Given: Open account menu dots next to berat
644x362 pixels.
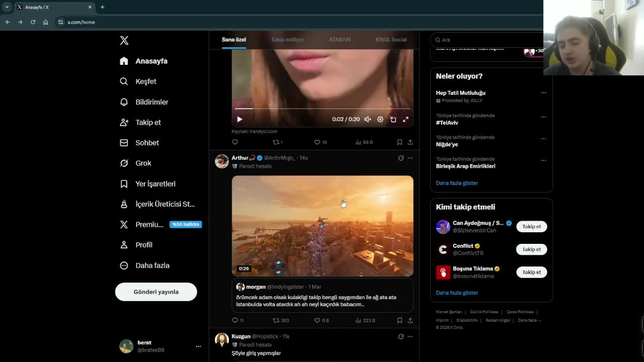Looking at the screenshot, I should (x=198, y=346).
